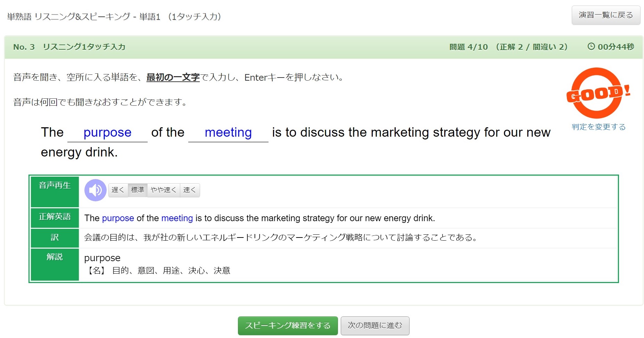This screenshot has height=338, width=644.
Task: Select the やや速く slightly fast speed
Action: click(164, 190)
